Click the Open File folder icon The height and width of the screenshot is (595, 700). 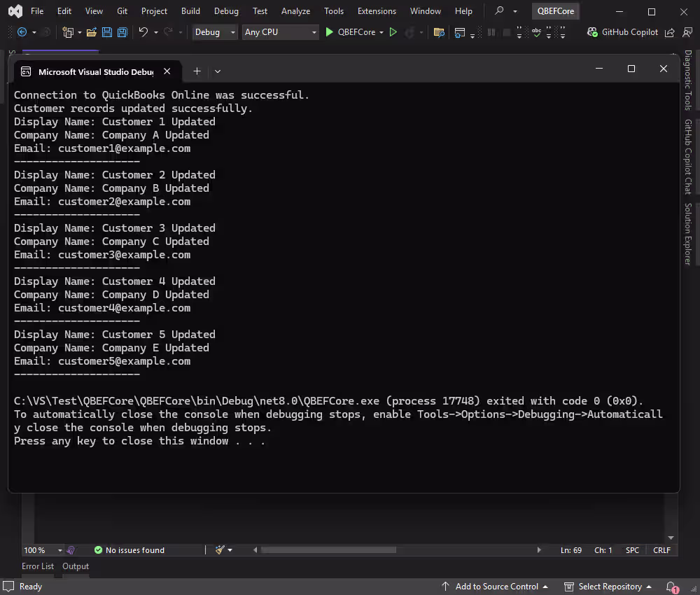92,32
